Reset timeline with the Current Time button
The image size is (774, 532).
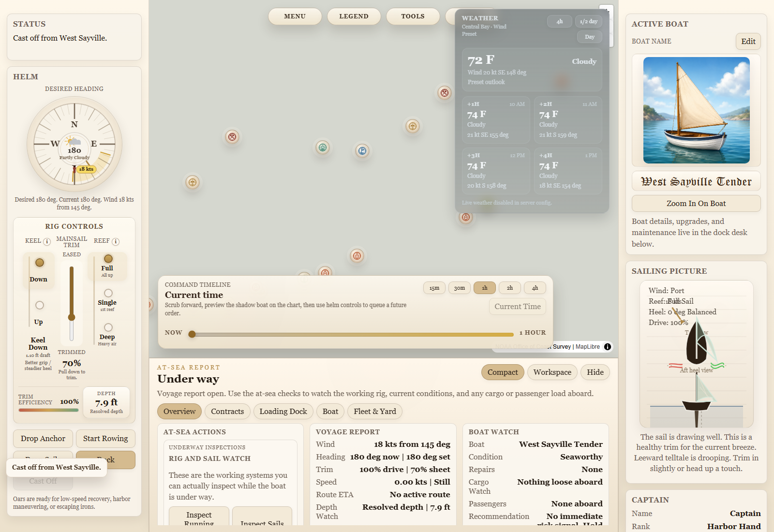pyautogui.click(x=518, y=307)
